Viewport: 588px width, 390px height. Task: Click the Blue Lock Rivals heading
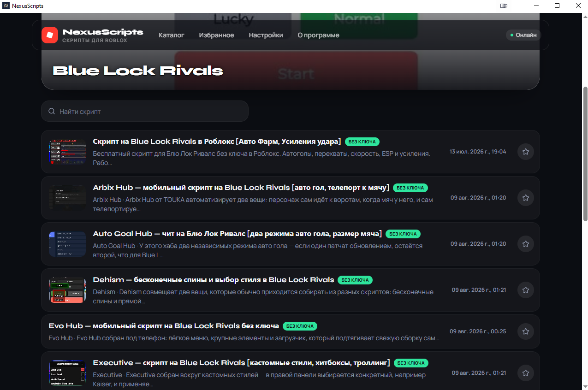point(138,71)
